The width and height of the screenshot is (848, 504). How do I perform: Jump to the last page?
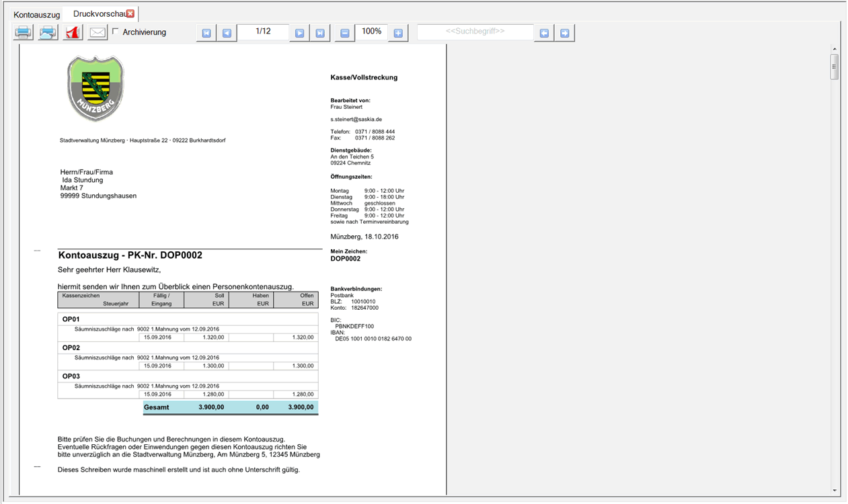point(320,33)
